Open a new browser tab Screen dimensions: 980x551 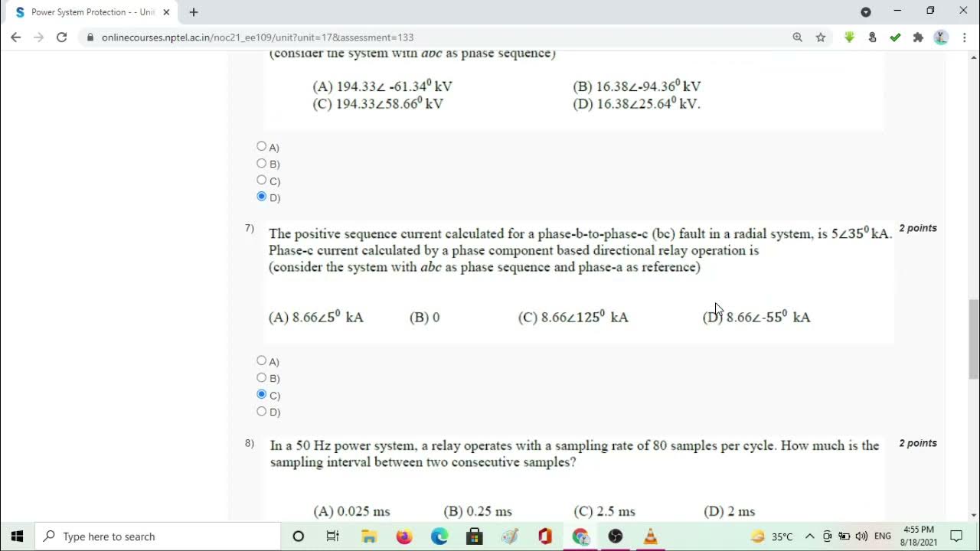[x=194, y=12]
